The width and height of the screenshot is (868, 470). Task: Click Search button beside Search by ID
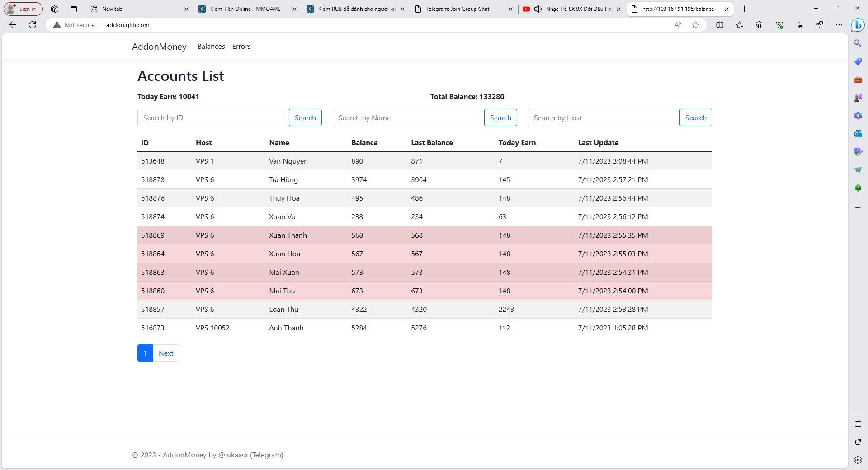point(305,117)
